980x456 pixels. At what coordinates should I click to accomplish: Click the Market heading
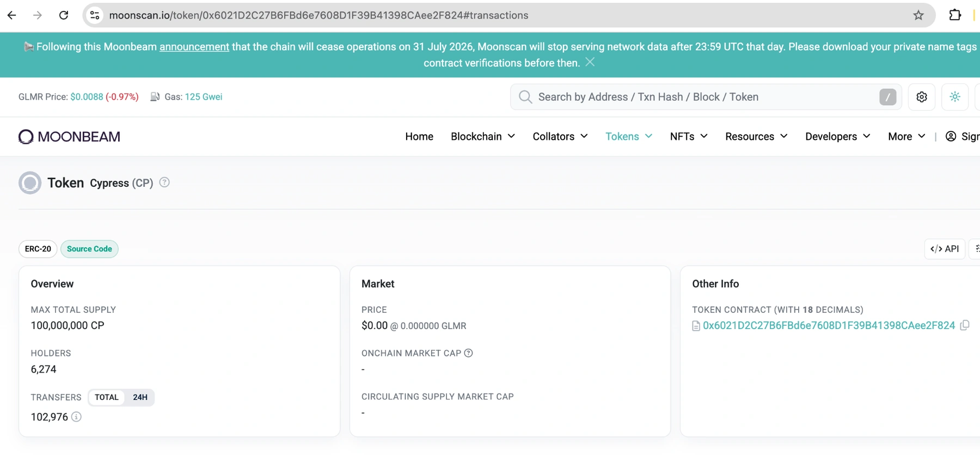[378, 284]
